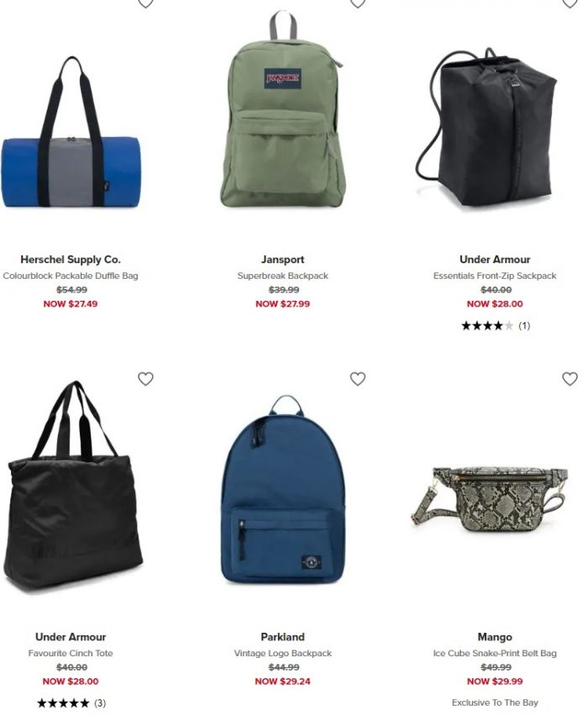
Task: Click heart icon above Jansport backpack
Action: point(358,3)
